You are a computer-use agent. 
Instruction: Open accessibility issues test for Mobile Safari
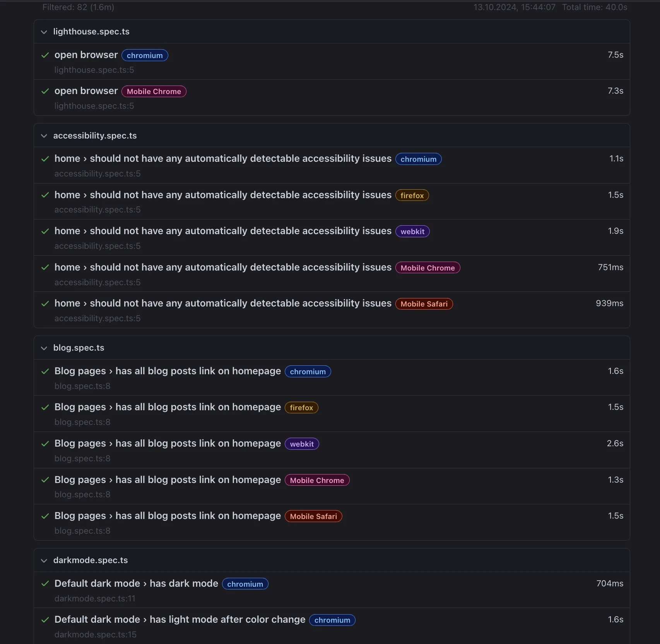pyautogui.click(x=223, y=303)
